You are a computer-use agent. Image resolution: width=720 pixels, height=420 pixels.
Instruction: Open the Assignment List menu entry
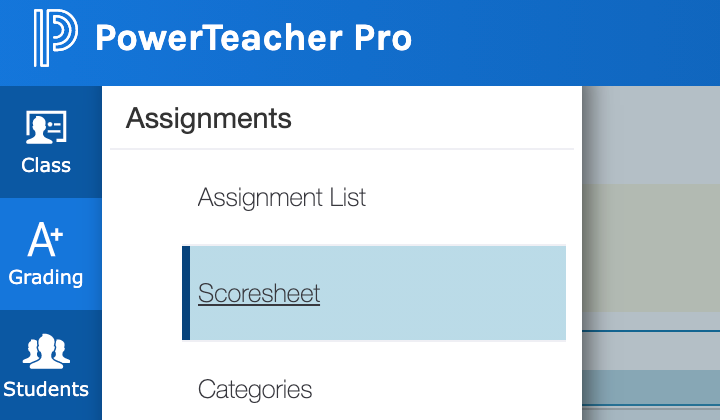coord(281,198)
